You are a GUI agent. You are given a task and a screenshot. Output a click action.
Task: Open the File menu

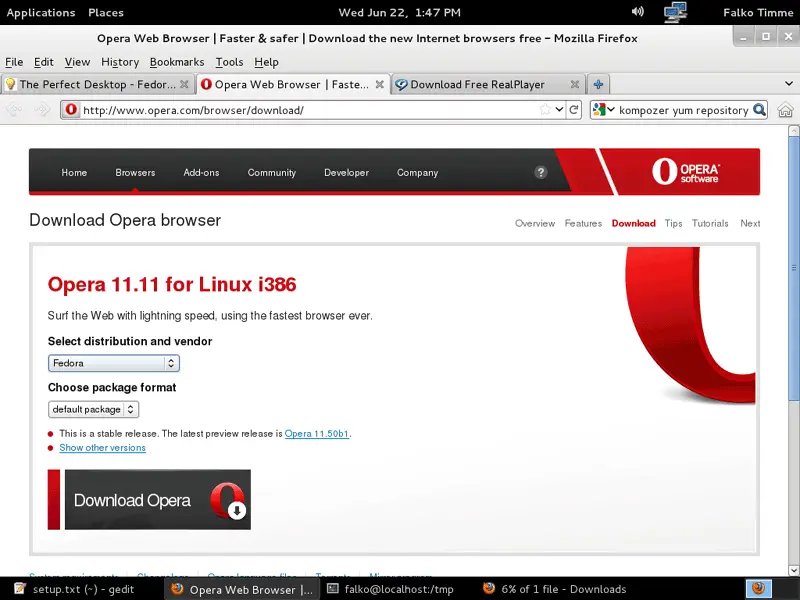coord(14,62)
